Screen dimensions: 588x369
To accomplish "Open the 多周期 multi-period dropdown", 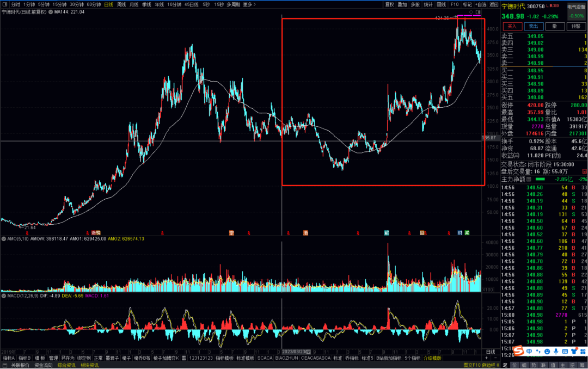I will coord(233,4).
